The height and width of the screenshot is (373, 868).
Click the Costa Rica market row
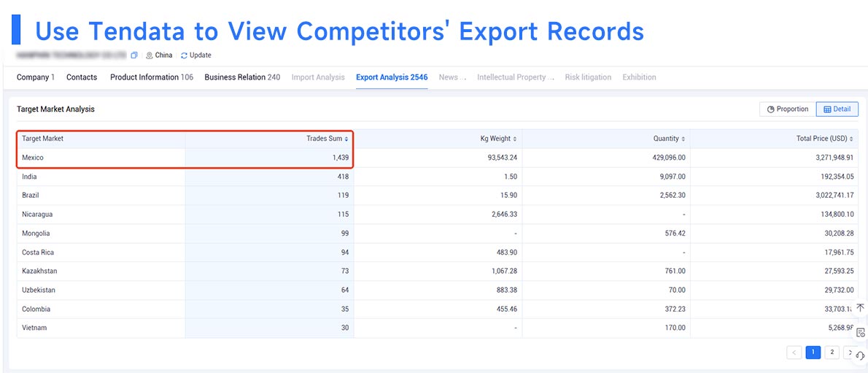(438, 252)
